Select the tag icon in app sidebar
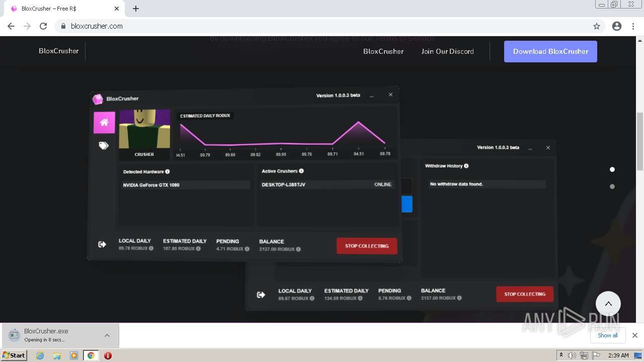 pyautogui.click(x=104, y=146)
